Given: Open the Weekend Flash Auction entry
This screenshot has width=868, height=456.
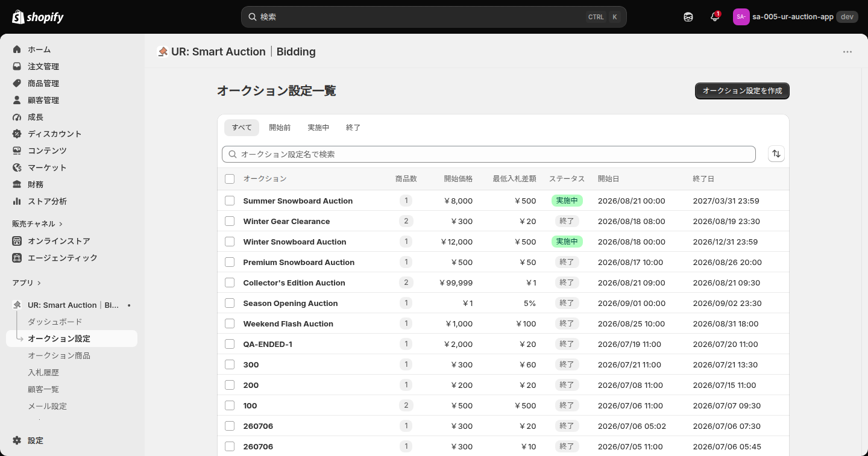Looking at the screenshot, I should tap(288, 323).
